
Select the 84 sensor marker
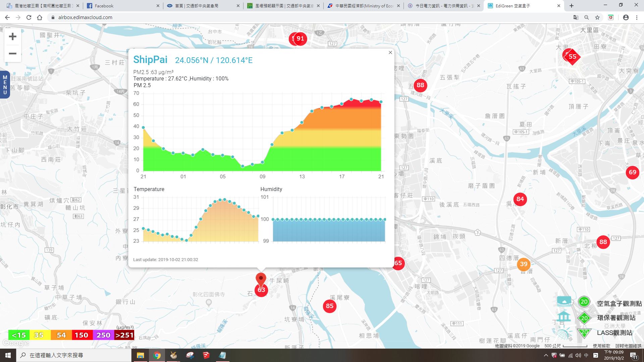[x=520, y=199]
